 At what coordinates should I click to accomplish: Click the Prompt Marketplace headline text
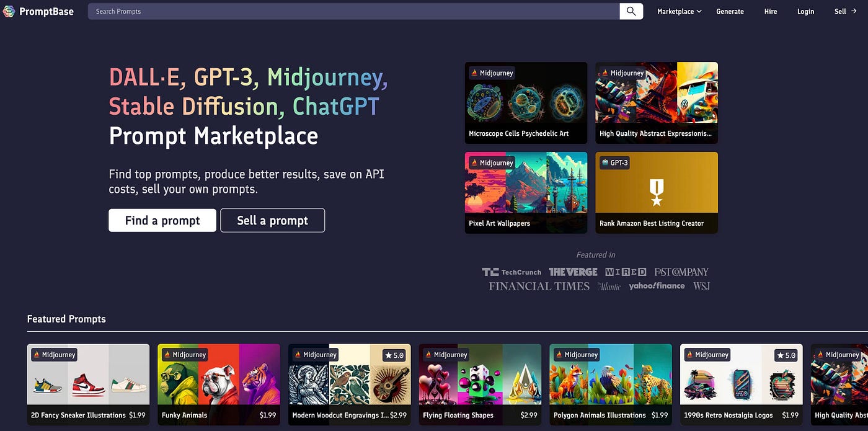(x=213, y=136)
